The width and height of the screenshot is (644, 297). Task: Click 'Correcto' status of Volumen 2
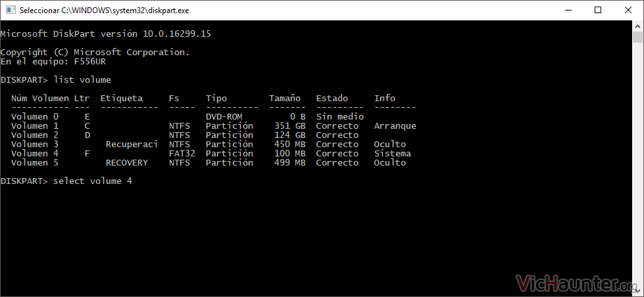[337, 135]
